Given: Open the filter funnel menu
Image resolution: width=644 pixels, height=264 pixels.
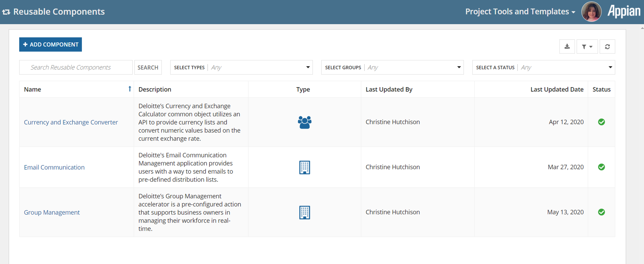Looking at the screenshot, I should point(587,46).
